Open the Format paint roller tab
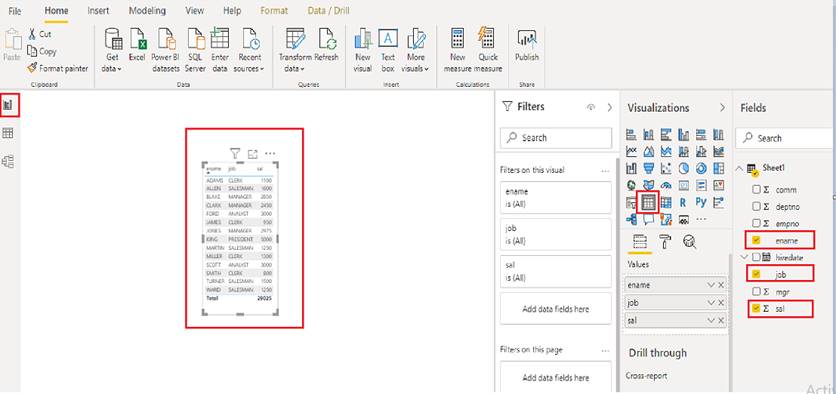836x394 pixels. click(x=665, y=242)
